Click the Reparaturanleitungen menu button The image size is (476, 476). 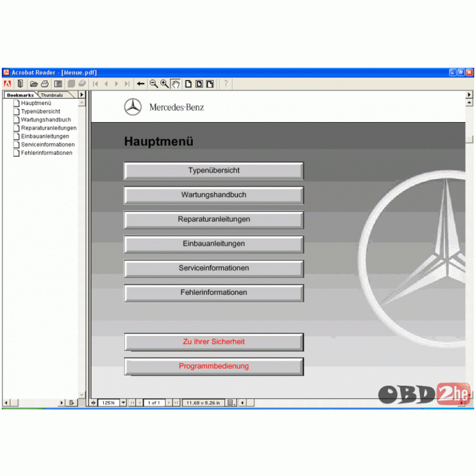click(214, 220)
